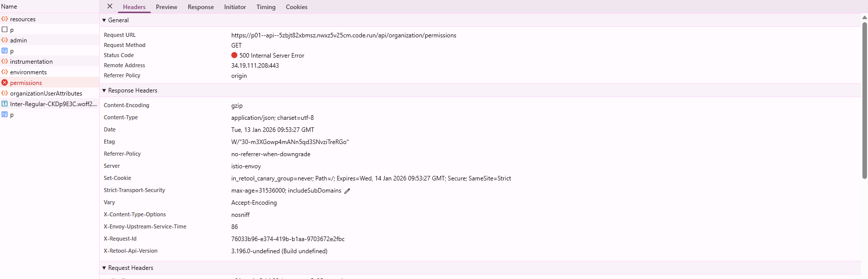Collapse the Request Headers section
This screenshot has height=279, width=868.
[104, 268]
